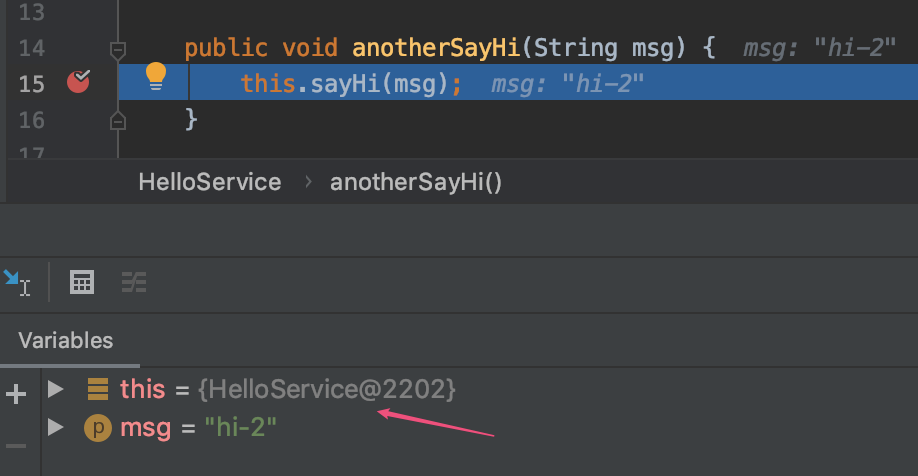Click the yellow lightbulb intention icon

(x=156, y=76)
